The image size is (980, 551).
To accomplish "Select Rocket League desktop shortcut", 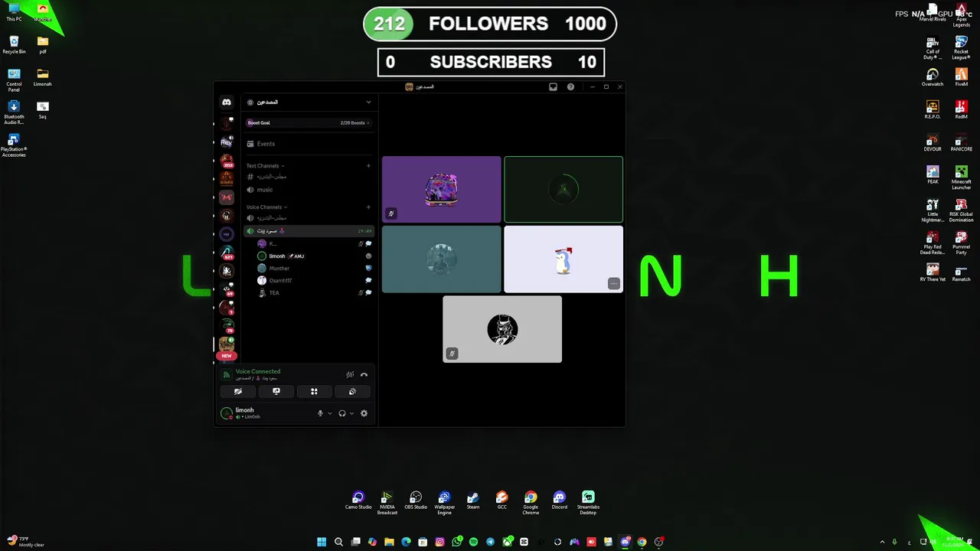I will click(x=962, y=48).
